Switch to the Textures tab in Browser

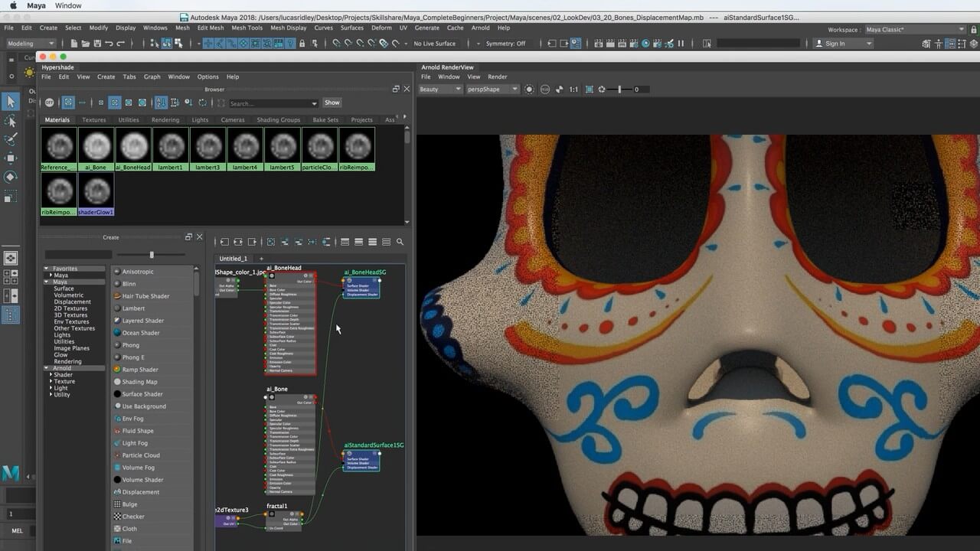(94, 119)
